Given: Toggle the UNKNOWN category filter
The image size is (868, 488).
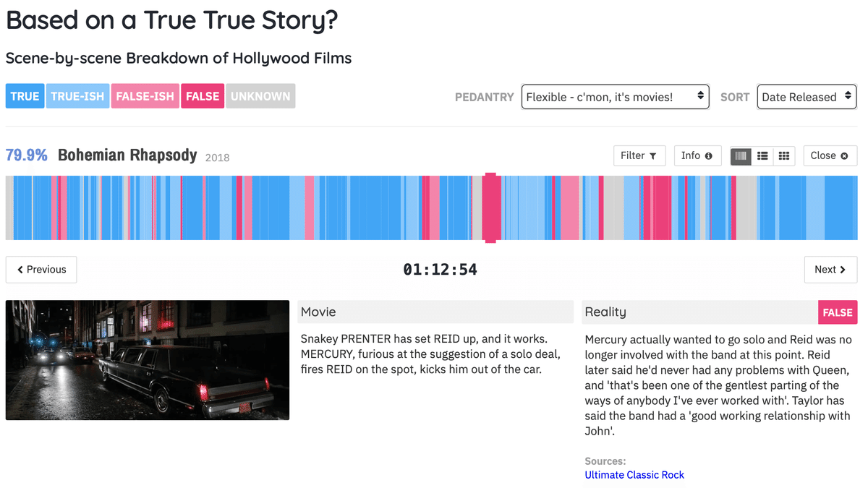Looking at the screenshot, I should pos(260,96).
